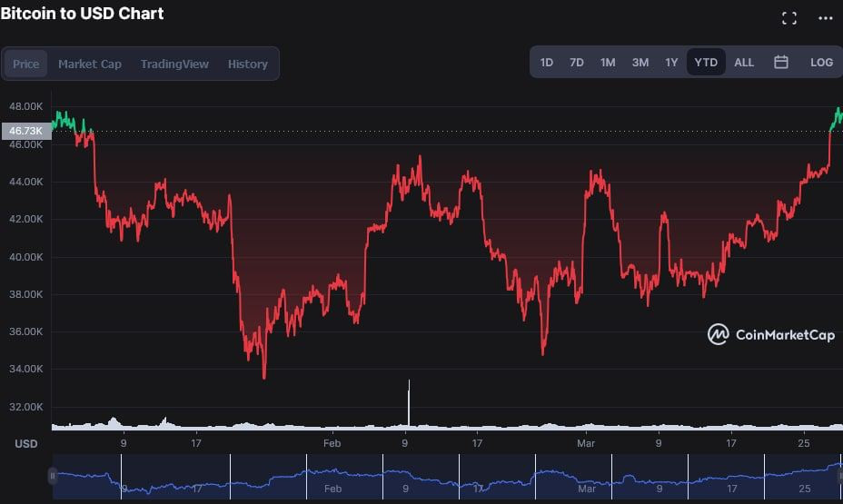Open the calendar date range picker
Image resolution: width=843 pixels, height=504 pixels.
781,63
